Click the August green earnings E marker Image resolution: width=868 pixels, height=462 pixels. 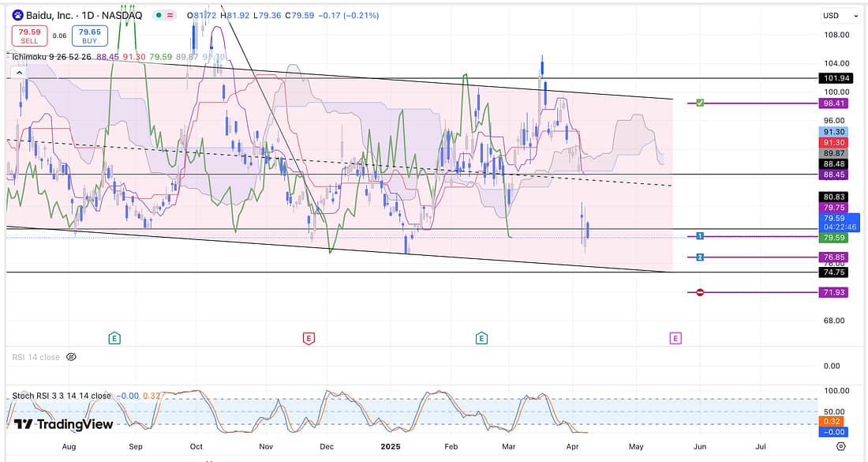[x=115, y=338]
